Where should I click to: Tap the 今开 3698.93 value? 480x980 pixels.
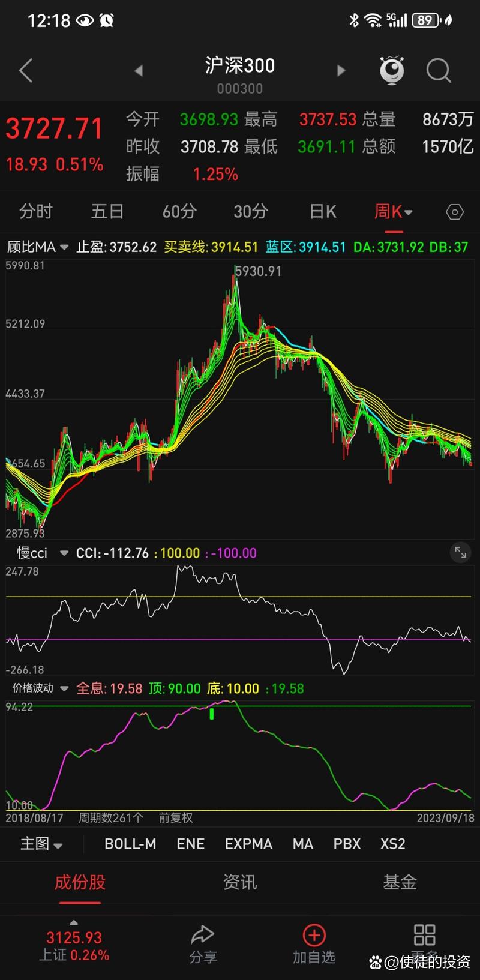(x=209, y=119)
